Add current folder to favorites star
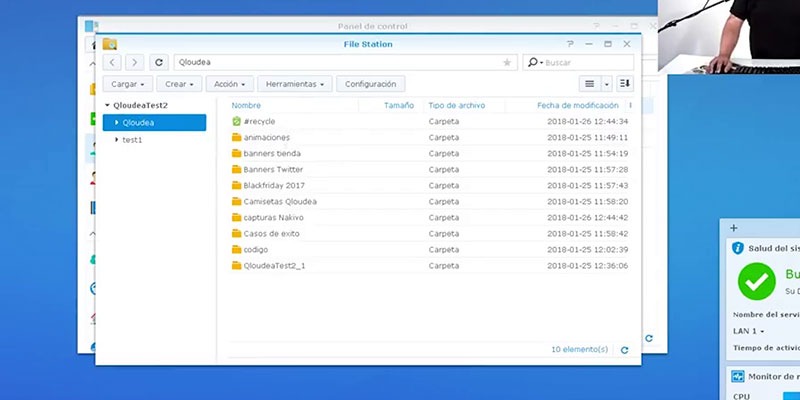The image size is (800, 400). pyautogui.click(x=507, y=62)
